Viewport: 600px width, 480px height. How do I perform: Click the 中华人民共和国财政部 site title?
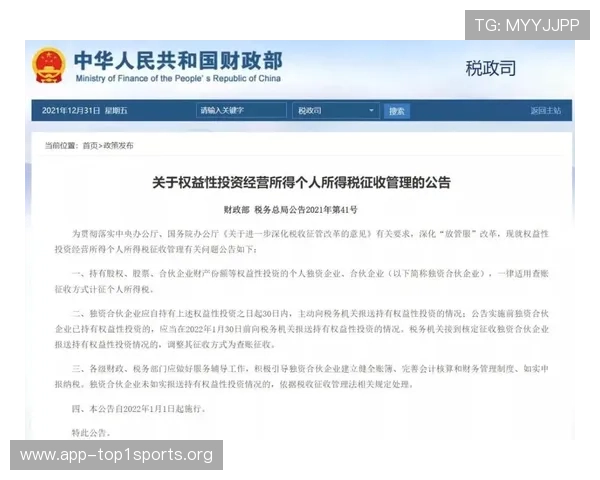tap(178, 61)
